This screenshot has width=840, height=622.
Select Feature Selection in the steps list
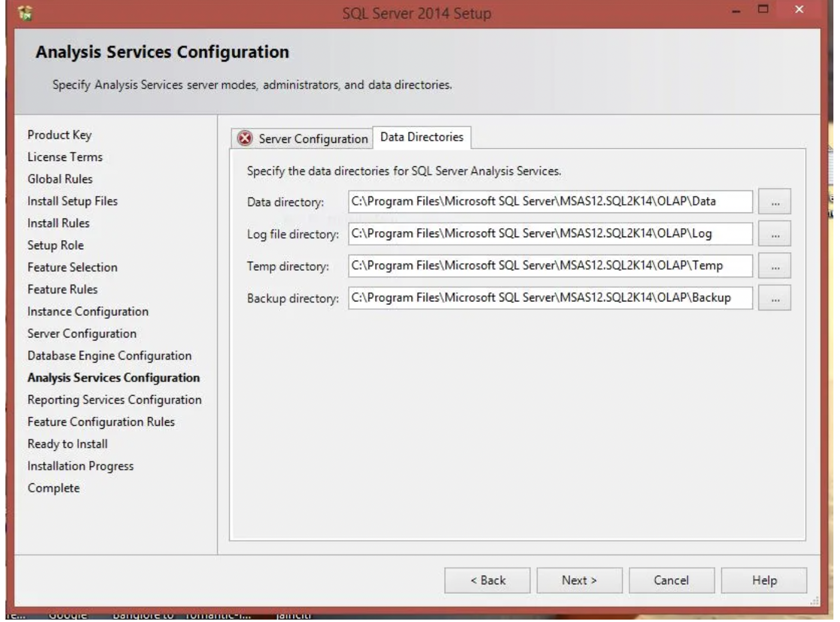pos(73,267)
